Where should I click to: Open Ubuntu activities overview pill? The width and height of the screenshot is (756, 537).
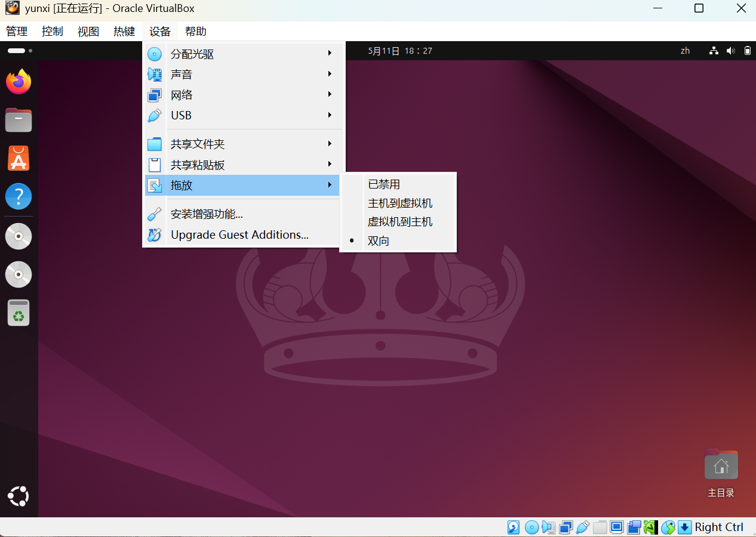(20, 51)
